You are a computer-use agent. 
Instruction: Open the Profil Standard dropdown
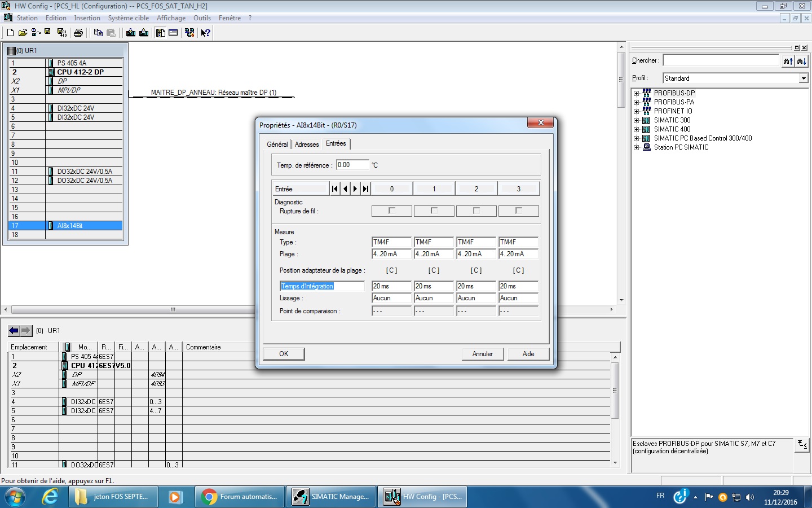[804, 78]
